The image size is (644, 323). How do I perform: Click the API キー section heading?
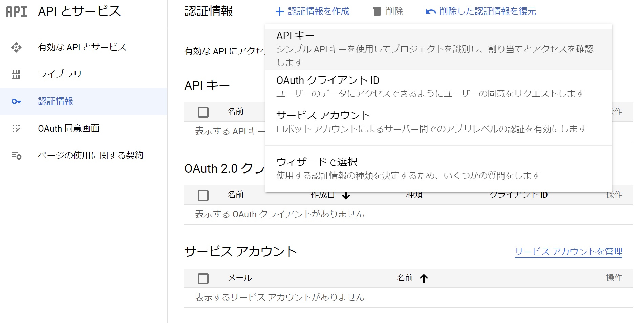tap(207, 86)
